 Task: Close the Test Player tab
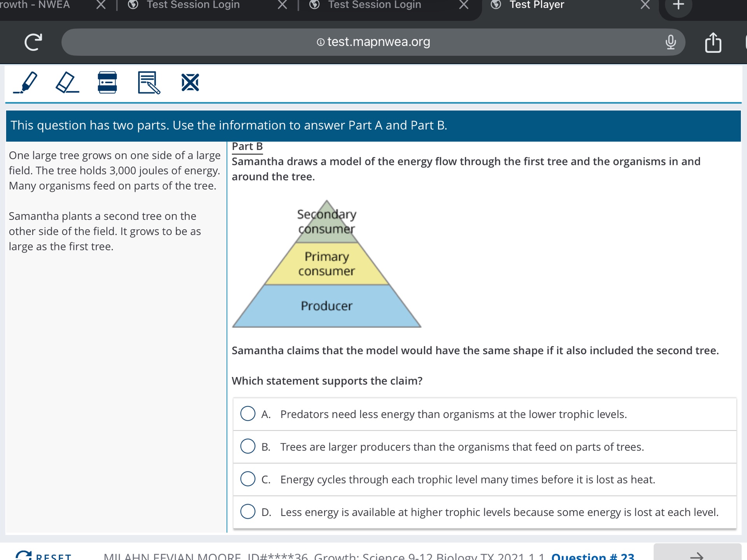(645, 5)
